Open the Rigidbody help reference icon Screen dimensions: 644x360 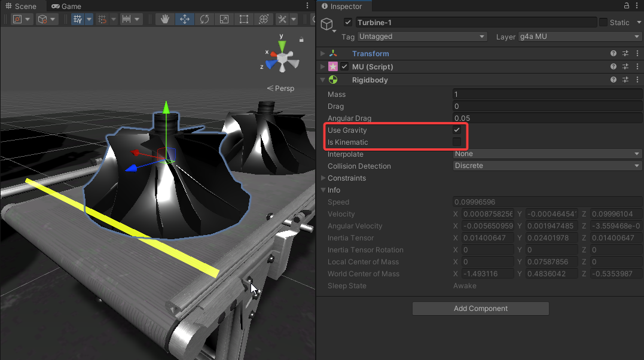613,80
